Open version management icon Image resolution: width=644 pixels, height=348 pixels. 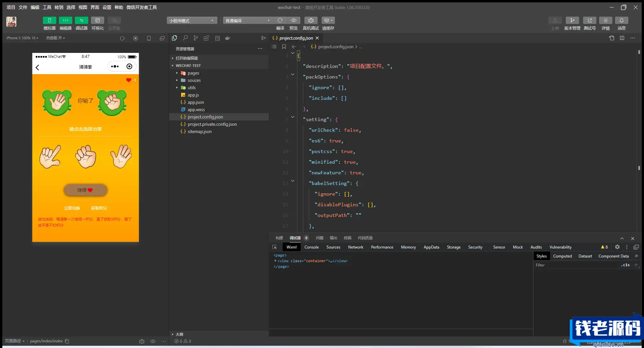(x=572, y=20)
